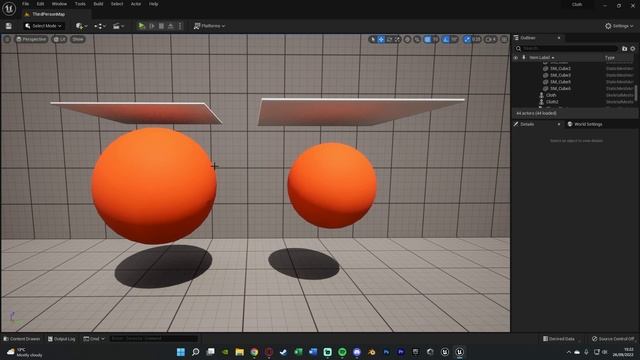The width and height of the screenshot is (640, 360).
Task: Create new folder in the Outliner
Action: tap(624, 49)
